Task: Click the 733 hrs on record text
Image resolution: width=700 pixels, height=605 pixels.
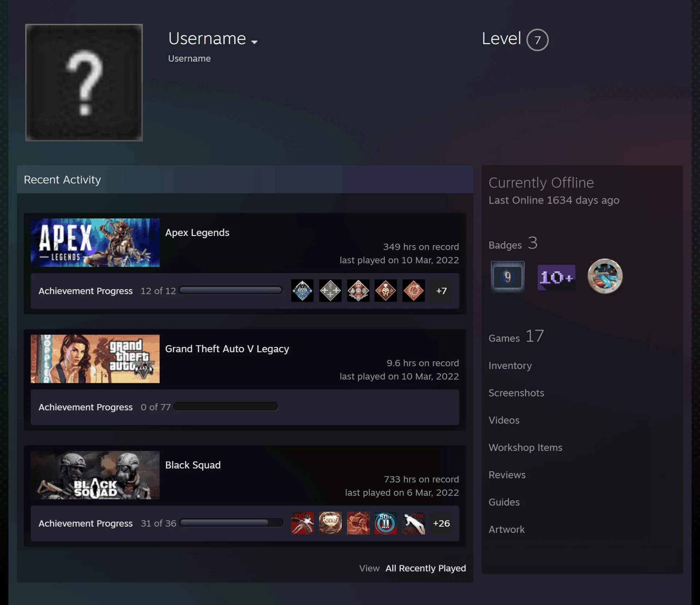Action: [x=421, y=479]
